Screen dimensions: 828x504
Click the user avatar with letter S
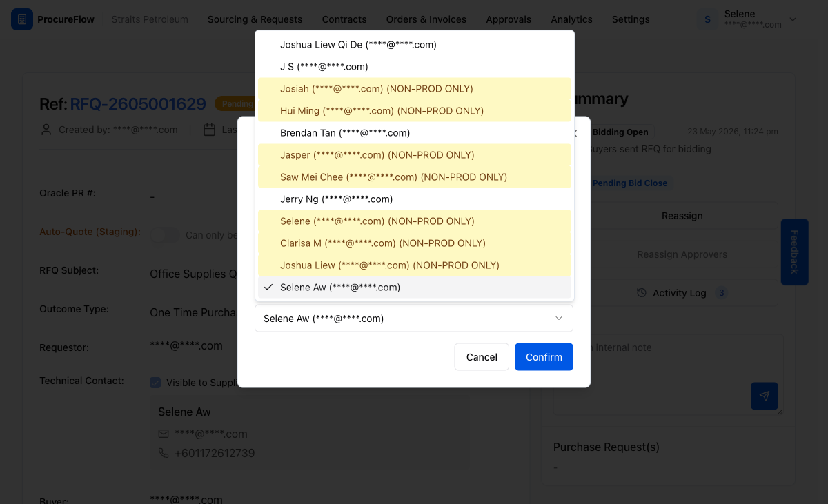(707, 19)
